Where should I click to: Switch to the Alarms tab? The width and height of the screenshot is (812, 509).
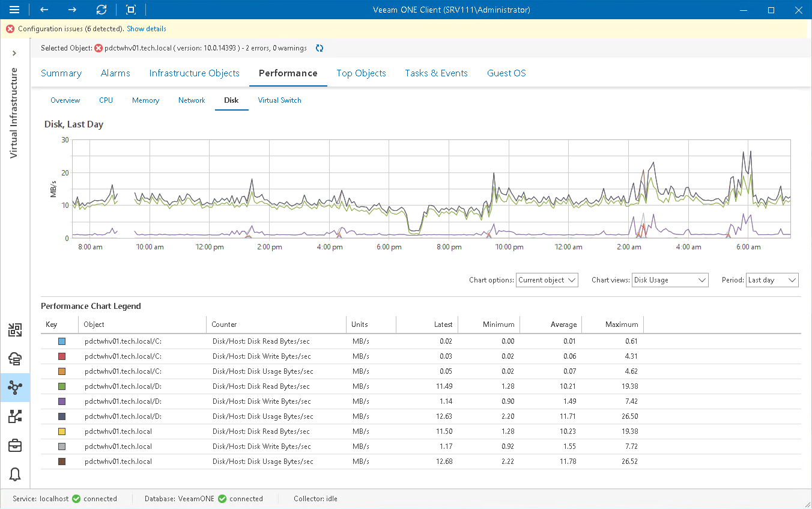[x=115, y=73]
